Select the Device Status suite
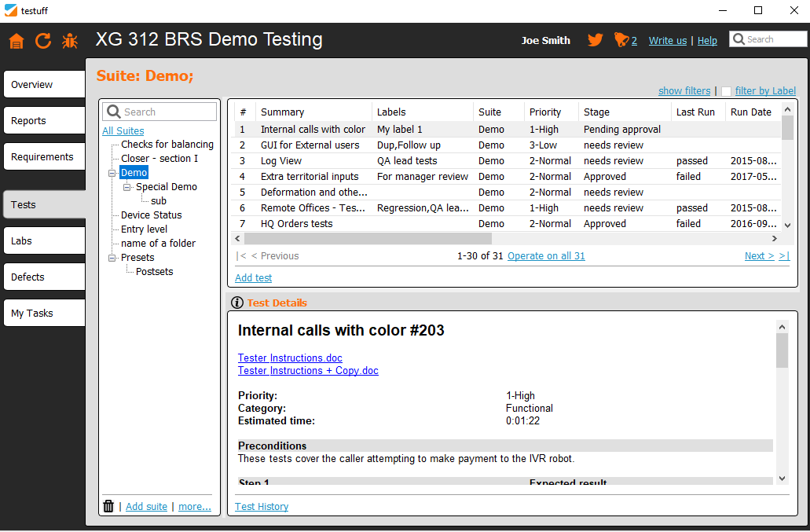This screenshot has height=532, width=810. [152, 215]
